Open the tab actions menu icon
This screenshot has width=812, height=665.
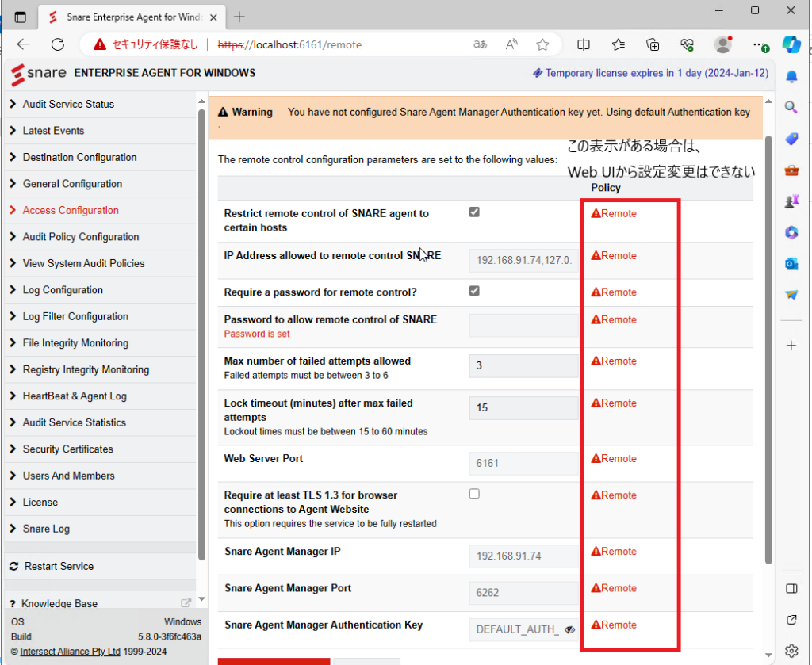[20, 17]
